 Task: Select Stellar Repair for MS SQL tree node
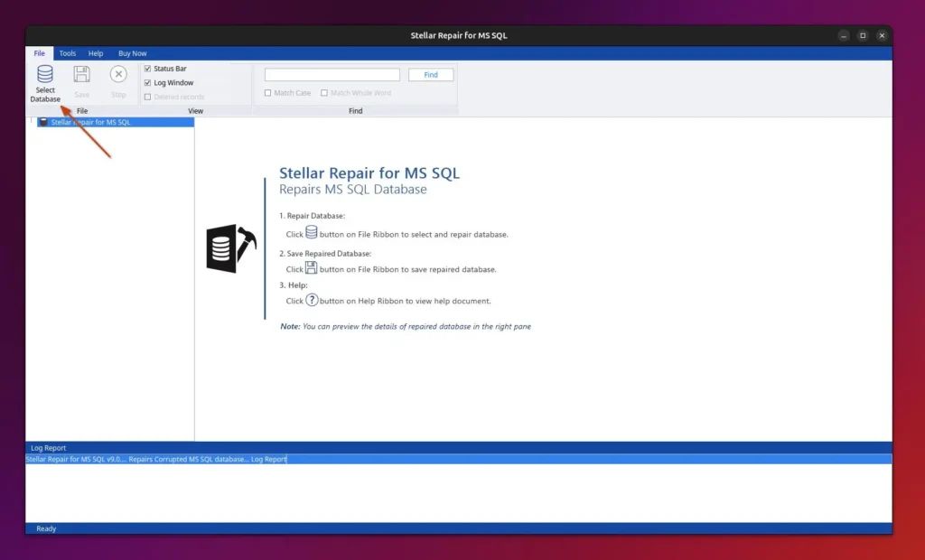(90, 122)
